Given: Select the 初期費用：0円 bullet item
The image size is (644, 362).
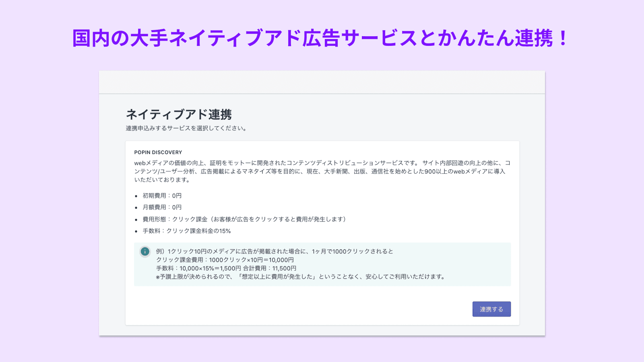Looking at the screenshot, I should tap(162, 196).
